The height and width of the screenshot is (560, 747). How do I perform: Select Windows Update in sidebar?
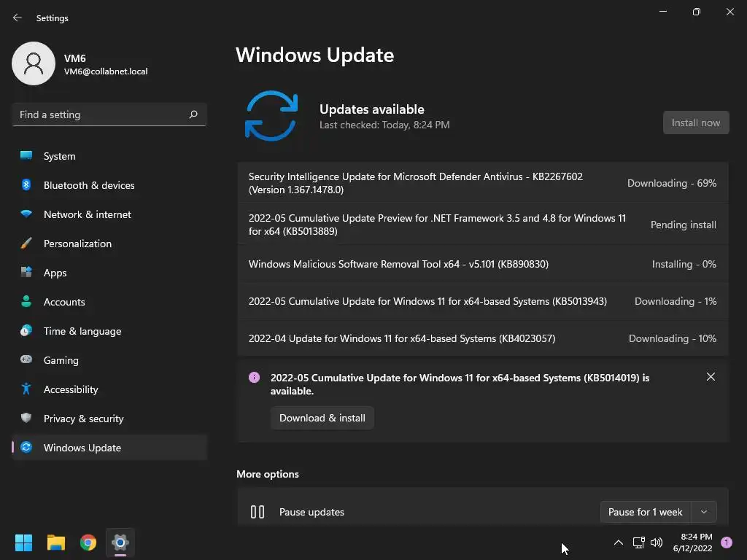pos(109,448)
